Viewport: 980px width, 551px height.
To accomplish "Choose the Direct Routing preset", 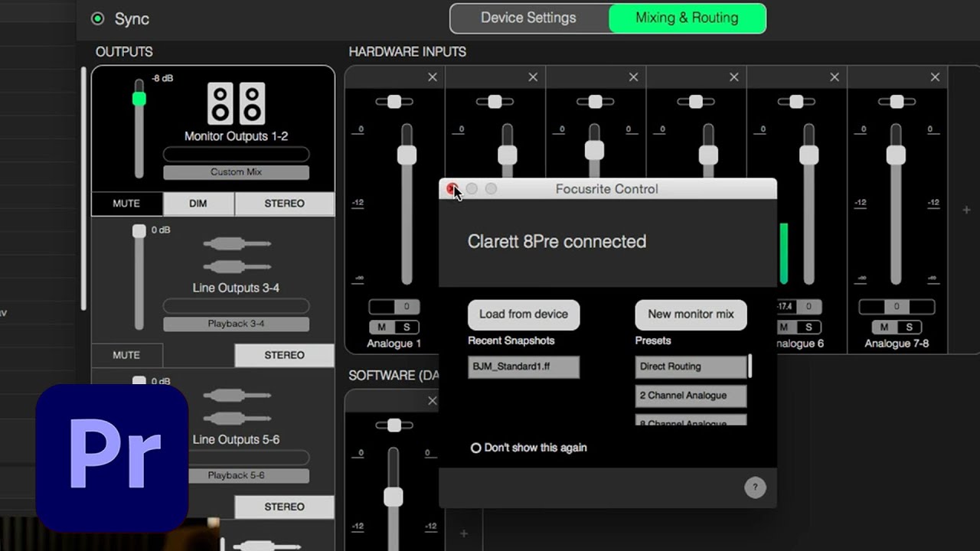I will 691,367.
